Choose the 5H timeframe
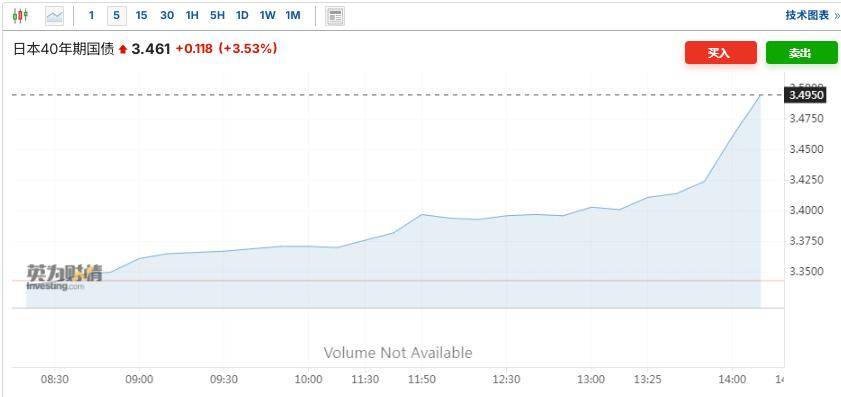 [x=217, y=16]
